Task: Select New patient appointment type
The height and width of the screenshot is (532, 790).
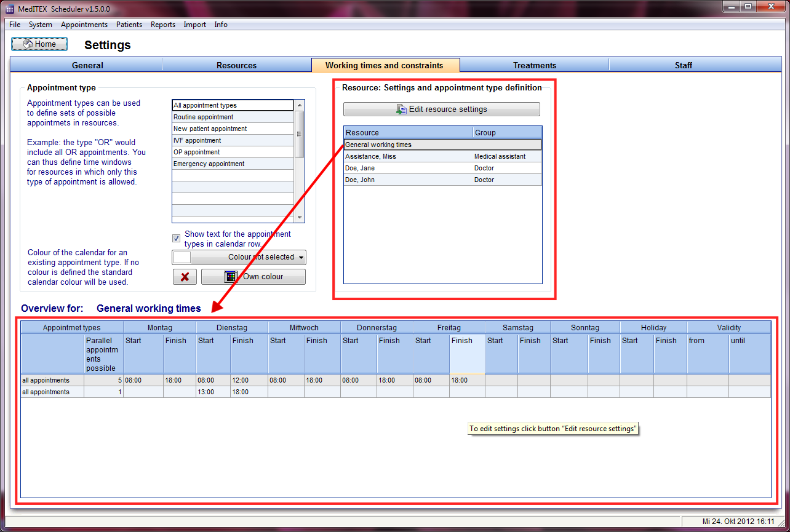Action: tap(233, 129)
